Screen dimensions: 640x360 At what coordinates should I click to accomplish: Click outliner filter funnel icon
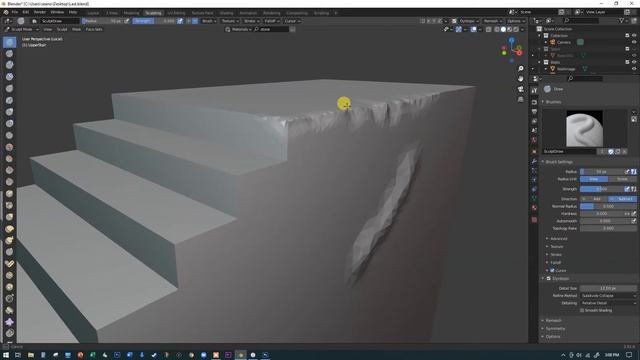[622, 20]
